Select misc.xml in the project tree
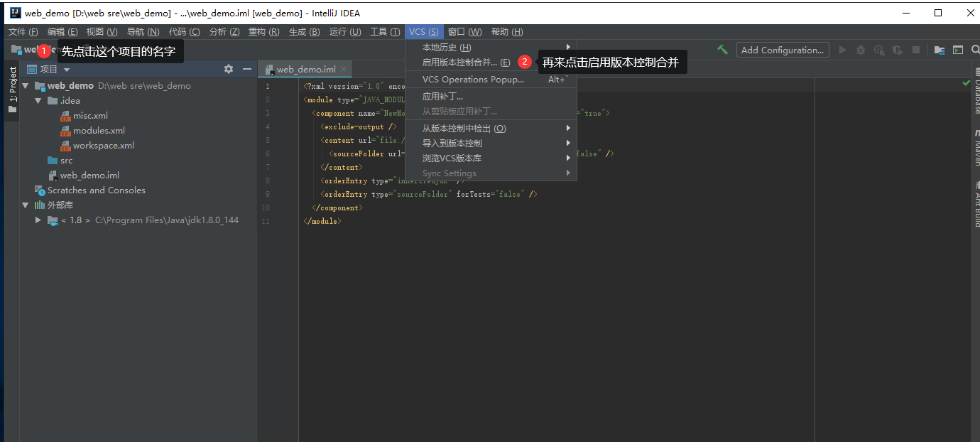The height and width of the screenshot is (442, 980). (x=90, y=116)
